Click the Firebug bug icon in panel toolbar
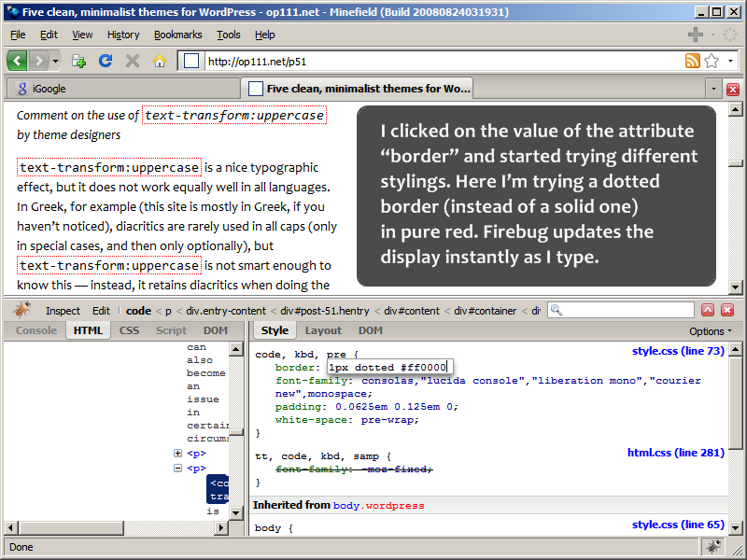Screen dimensions: 747x560 point(21,311)
